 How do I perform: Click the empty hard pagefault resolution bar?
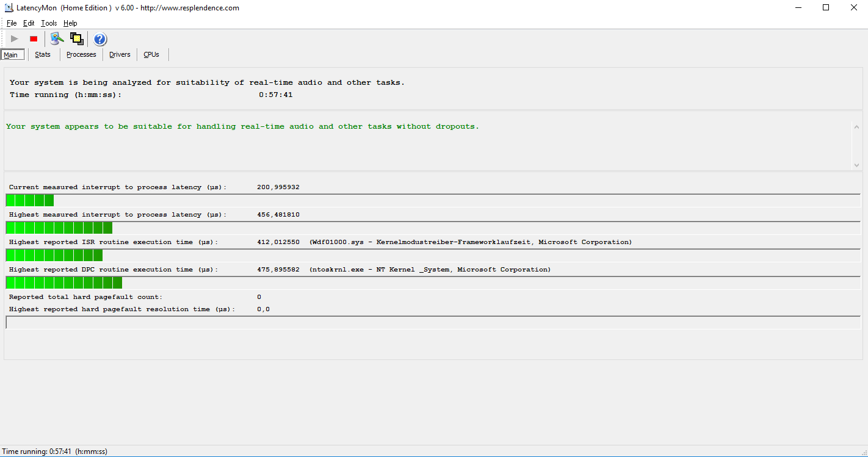[x=433, y=322]
